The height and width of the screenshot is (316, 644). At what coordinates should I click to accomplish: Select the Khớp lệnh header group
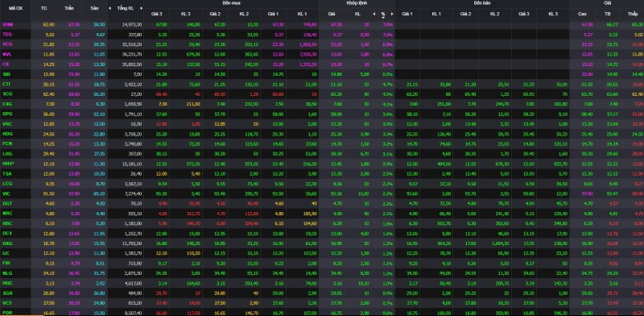coord(357,3)
